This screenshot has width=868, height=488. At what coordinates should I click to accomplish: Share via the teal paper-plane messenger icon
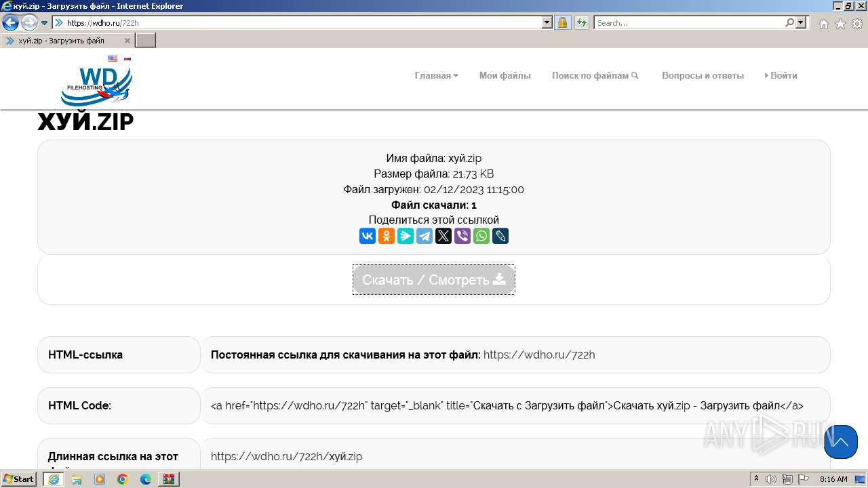[406, 236]
